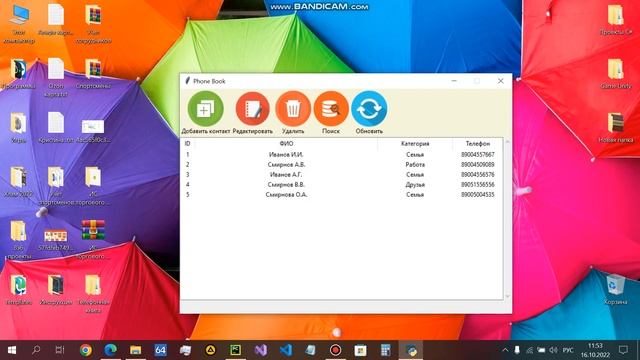640x360 pixels.
Task: Click phone number 89004557667
Action: click(478, 155)
